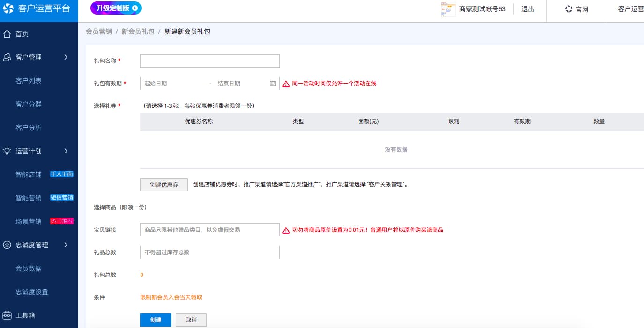Screen dimensions: 644x328
Task: Click the 创建优惠券 button
Action: click(164, 185)
